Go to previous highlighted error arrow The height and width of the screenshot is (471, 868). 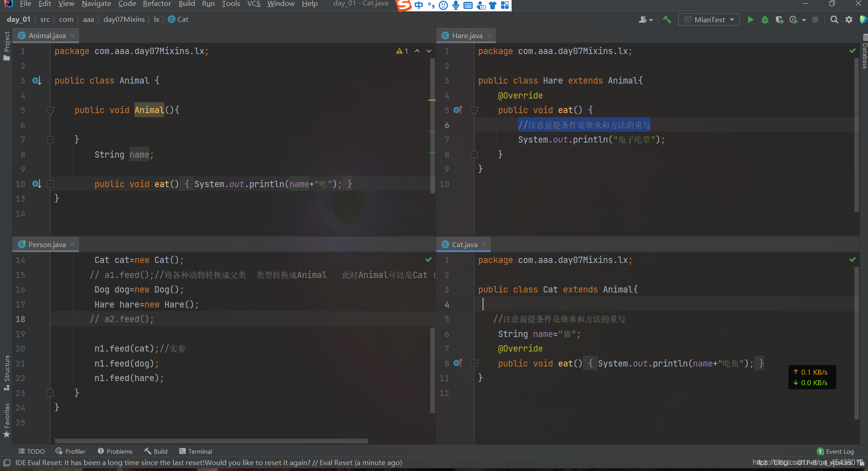[417, 51]
